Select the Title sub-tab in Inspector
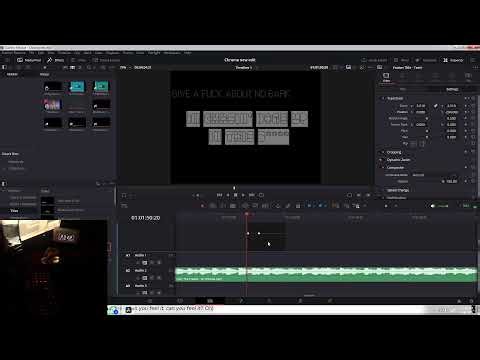Screen dimensions: 480x360 point(403,89)
